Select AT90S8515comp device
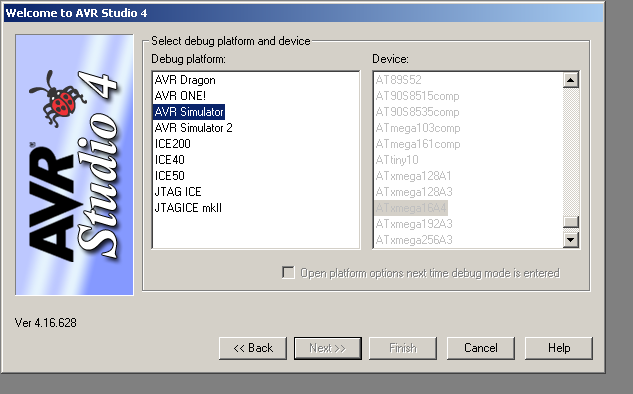 tap(417, 96)
